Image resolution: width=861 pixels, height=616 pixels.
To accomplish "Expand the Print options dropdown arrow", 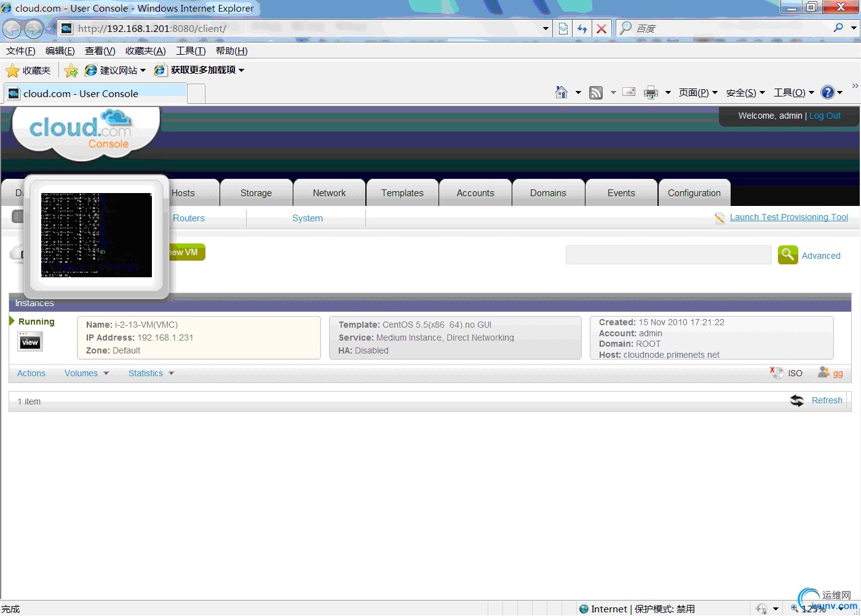I will coord(668,93).
